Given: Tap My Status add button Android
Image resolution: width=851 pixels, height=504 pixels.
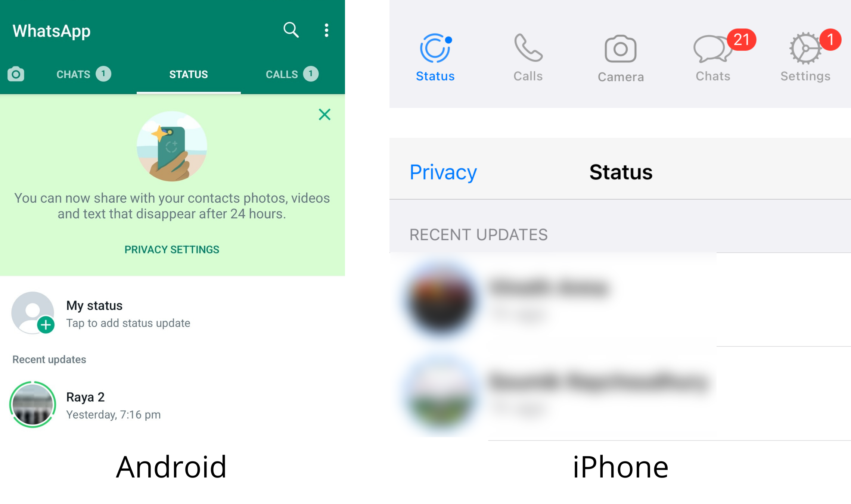Looking at the screenshot, I should pyautogui.click(x=45, y=324).
